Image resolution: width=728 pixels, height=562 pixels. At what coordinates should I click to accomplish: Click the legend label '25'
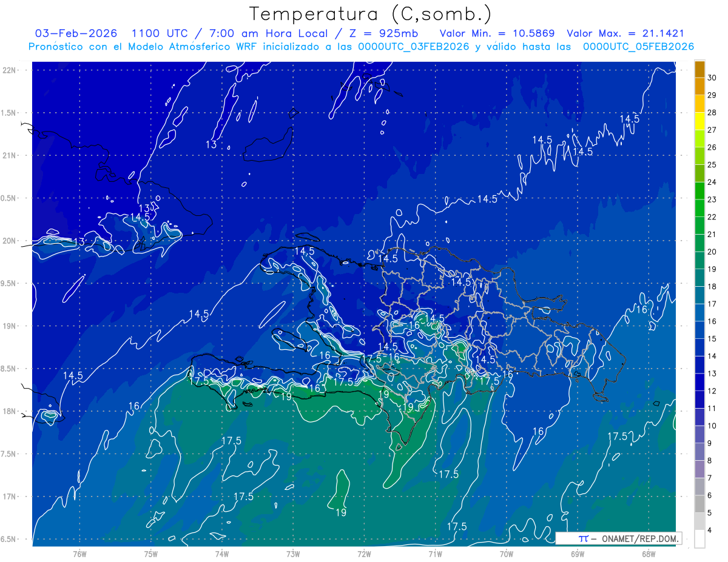pyautogui.click(x=712, y=165)
